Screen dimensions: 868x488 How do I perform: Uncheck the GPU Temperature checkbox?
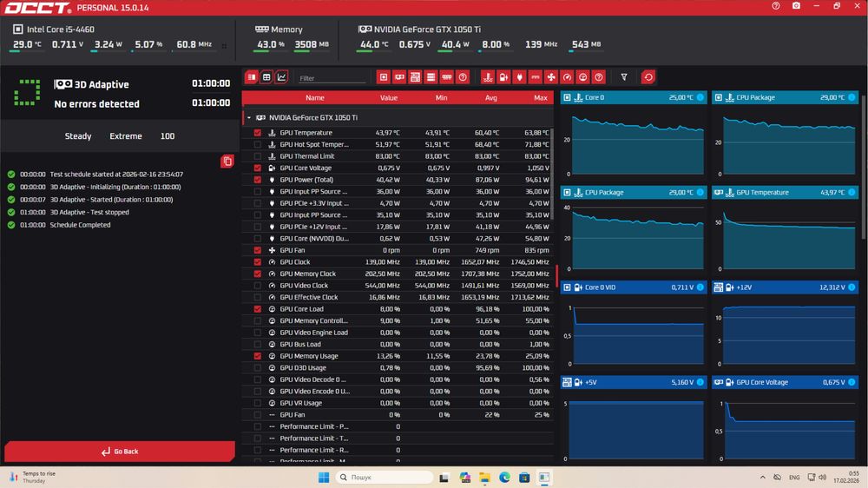pos(258,133)
